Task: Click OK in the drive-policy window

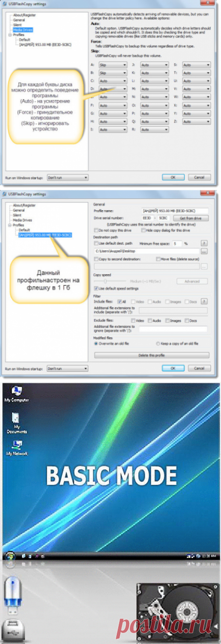Action: (x=173, y=177)
